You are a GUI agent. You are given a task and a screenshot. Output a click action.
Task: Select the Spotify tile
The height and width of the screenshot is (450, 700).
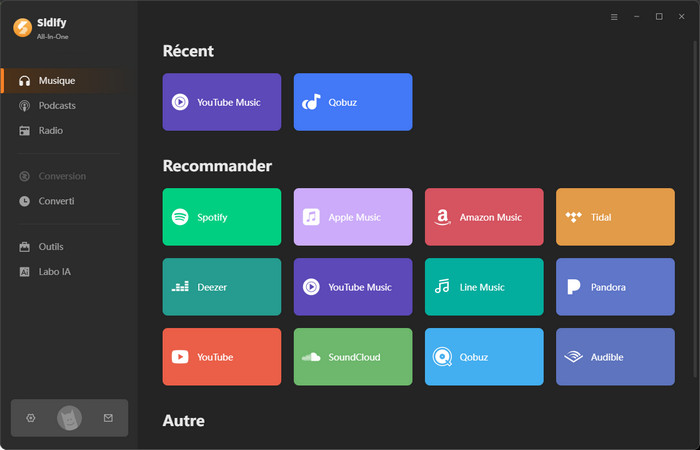click(x=221, y=217)
